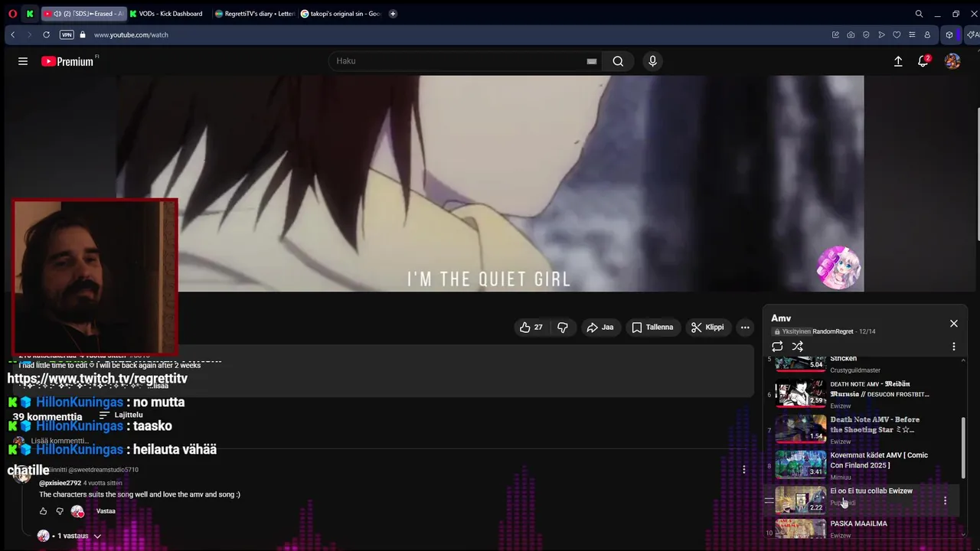The width and height of the screenshot is (980, 551).
Task: Open the on-screen keyboard in search box
Action: tap(592, 61)
